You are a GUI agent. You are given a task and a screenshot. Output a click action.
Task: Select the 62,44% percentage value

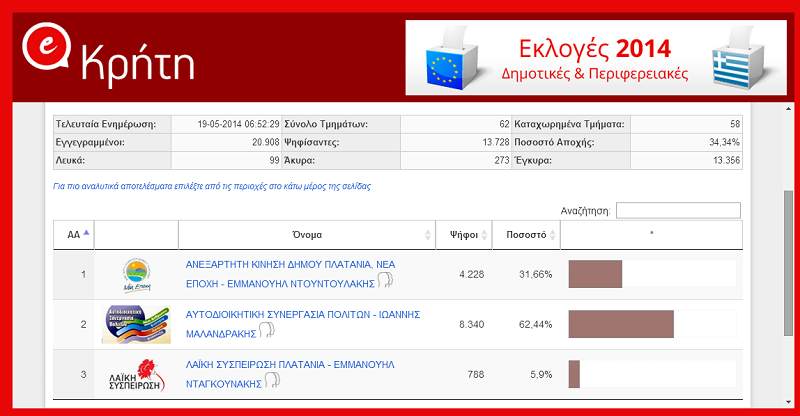point(536,324)
